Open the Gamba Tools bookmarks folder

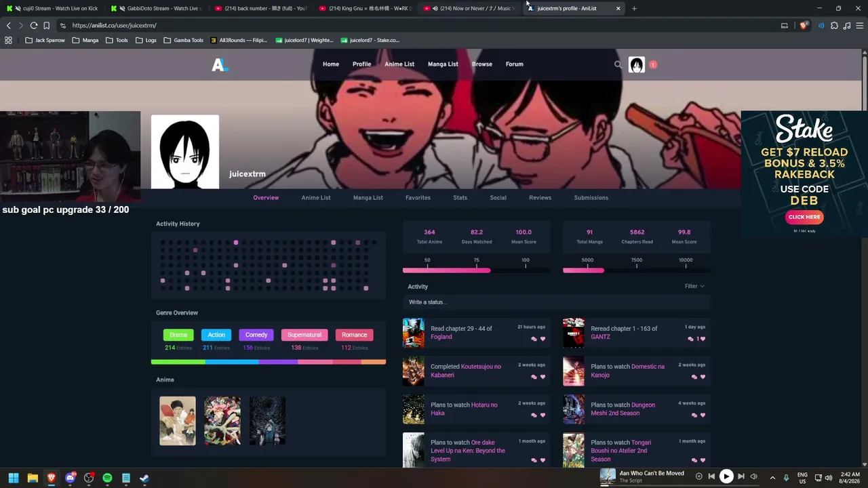pyautogui.click(x=183, y=40)
